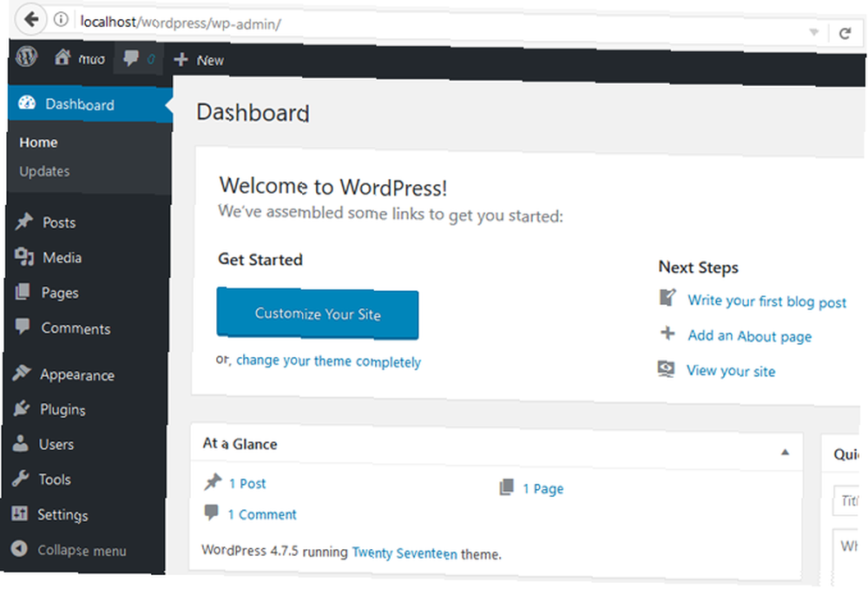This screenshot has width=868, height=589.
Task: Collapse the At a Glance panel arrow
Action: pyautogui.click(x=785, y=452)
